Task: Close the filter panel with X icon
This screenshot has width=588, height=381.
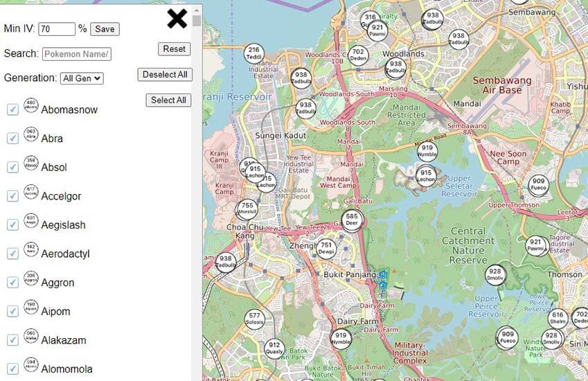Action: (177, 19)
